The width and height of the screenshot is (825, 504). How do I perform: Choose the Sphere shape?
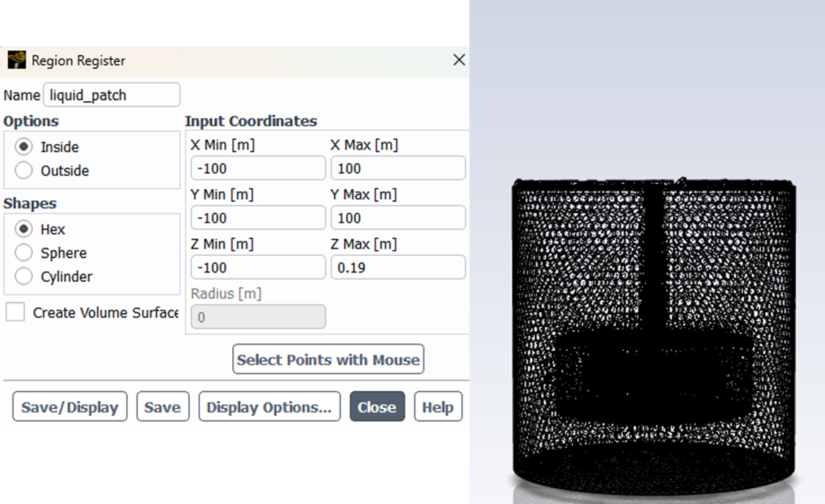25,252
